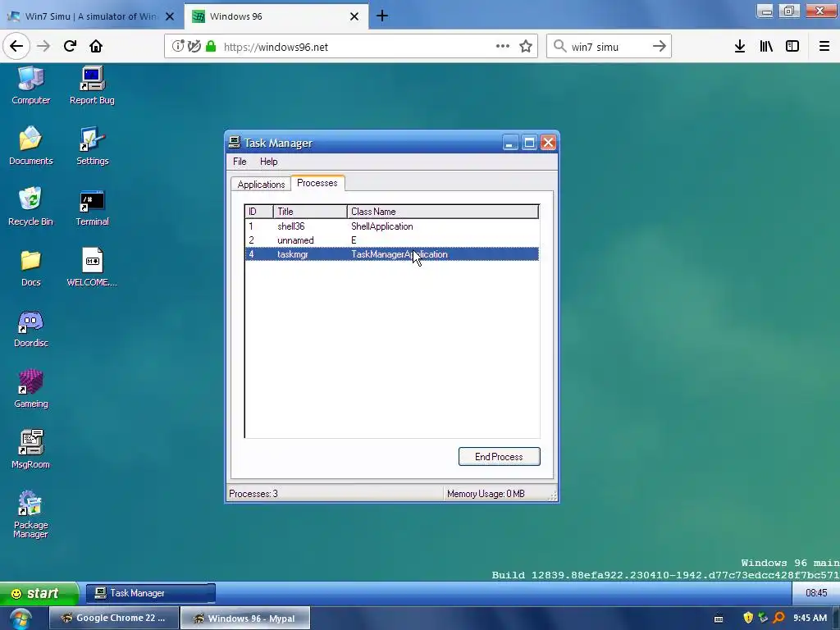
Task: Open a new browser tab
Action: [382, 16]
